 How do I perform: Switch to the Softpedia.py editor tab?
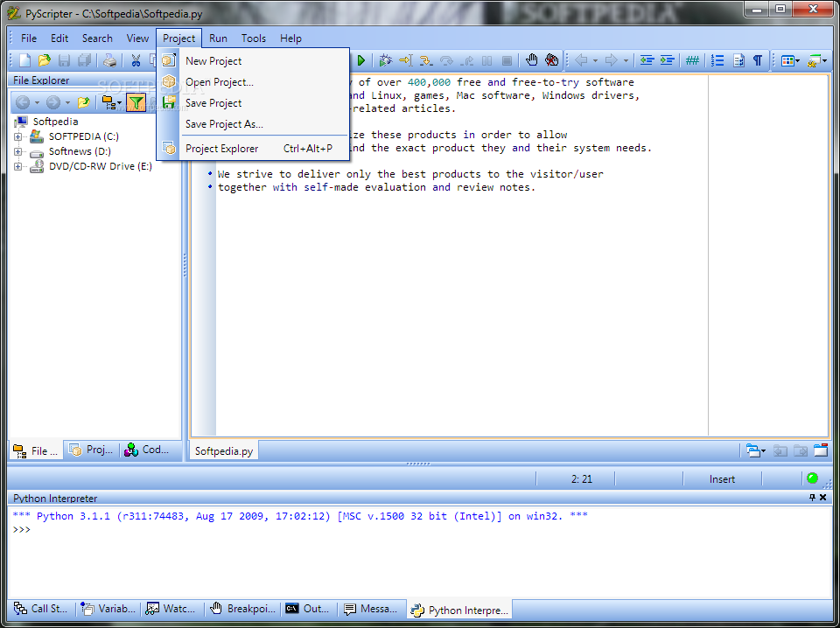(x=224, y=450)
